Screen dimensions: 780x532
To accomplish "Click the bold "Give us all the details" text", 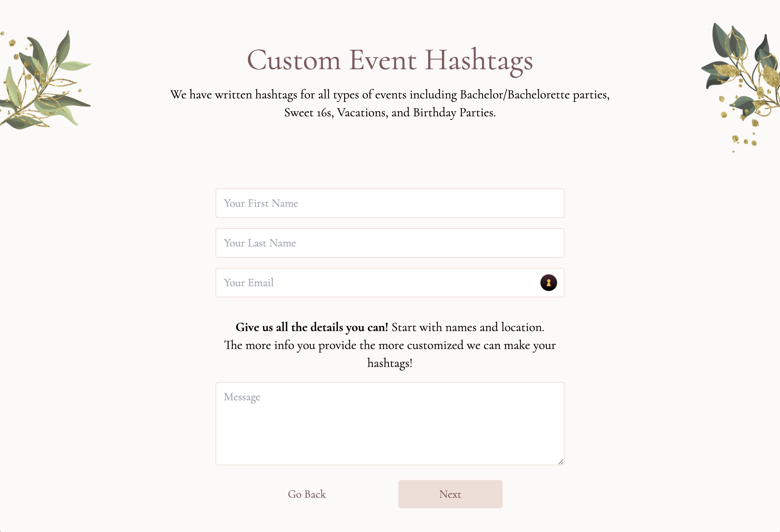I will coord(311,327).
